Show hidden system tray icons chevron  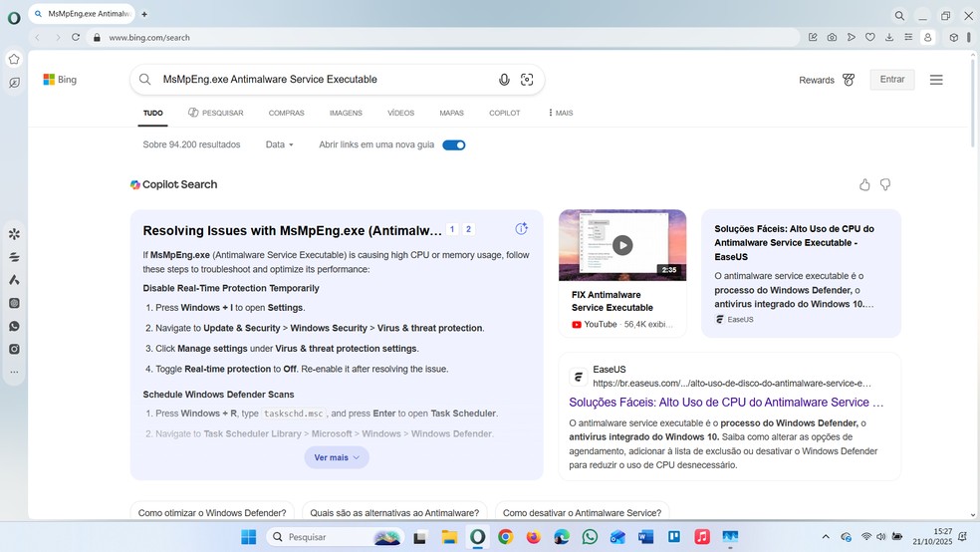[826, 536]
